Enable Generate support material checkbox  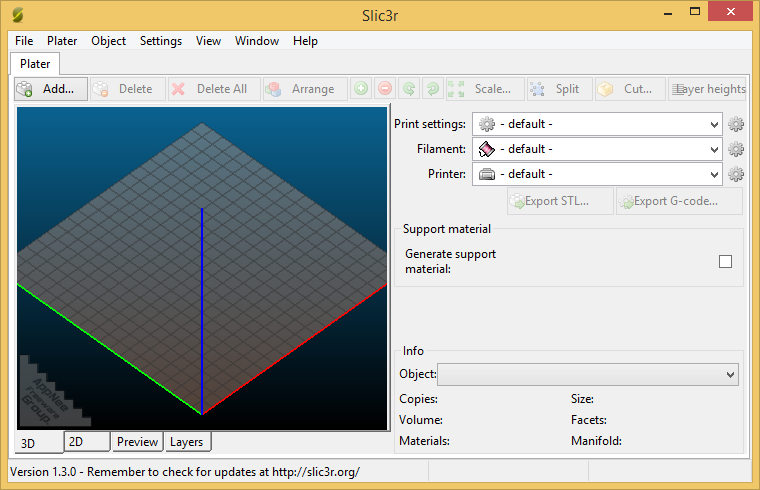tap(725, 262)
